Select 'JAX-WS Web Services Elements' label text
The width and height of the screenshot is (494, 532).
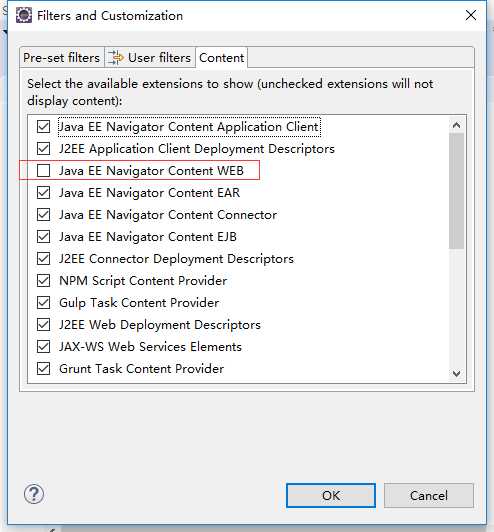(x=150, y=347)
